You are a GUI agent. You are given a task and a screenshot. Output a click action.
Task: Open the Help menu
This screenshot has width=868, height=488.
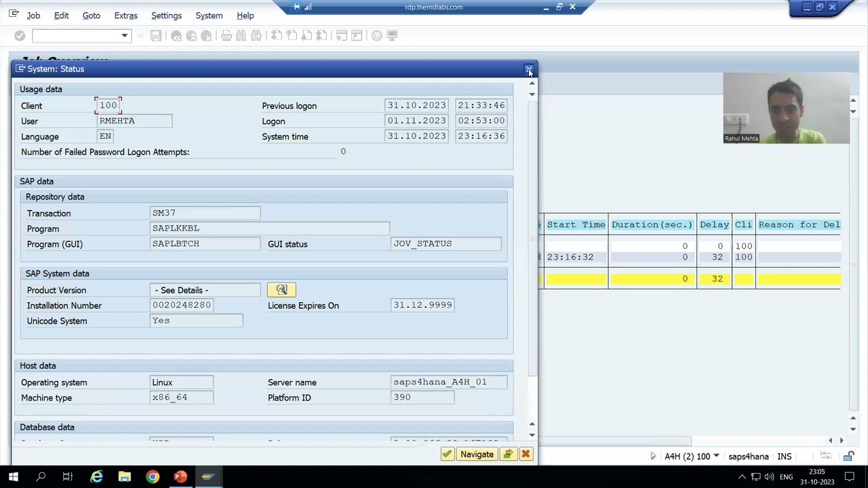click(245, 16)
